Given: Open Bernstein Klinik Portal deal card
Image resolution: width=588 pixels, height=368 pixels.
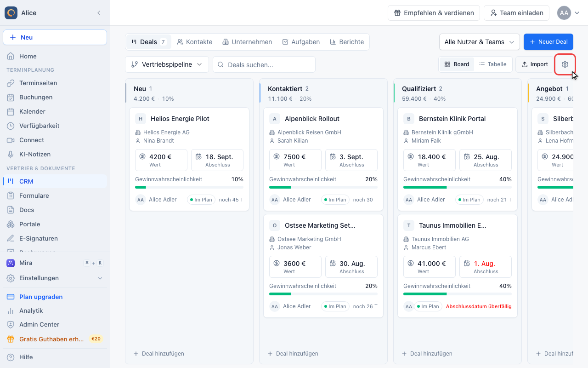Looking at the screenshot, I should coord(458,159).
